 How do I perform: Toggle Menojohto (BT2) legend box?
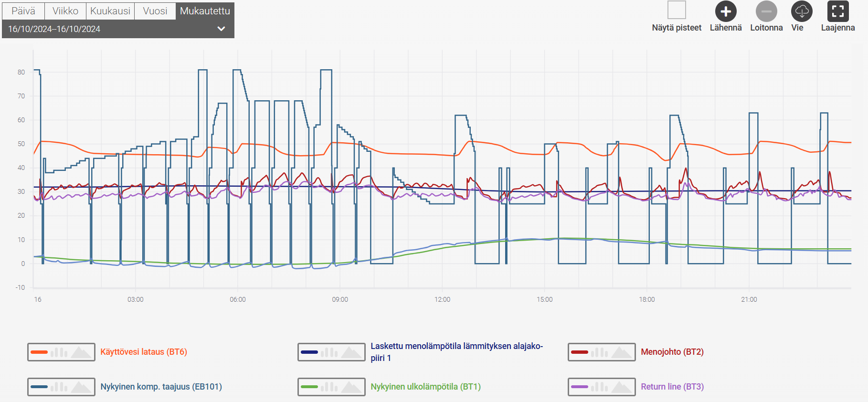602,352
